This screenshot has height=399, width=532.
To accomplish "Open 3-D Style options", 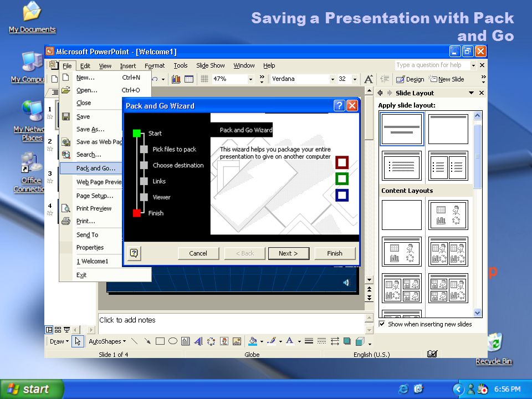I will pos(360,341).
